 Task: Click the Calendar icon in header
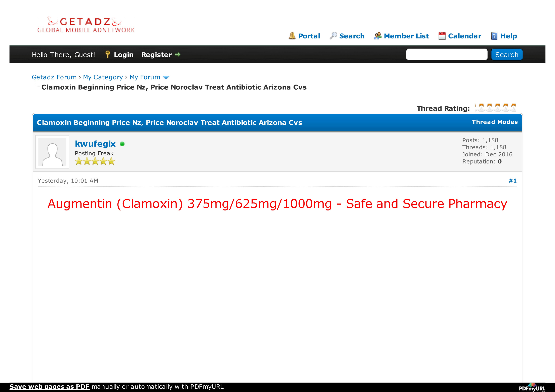(442, 36)
